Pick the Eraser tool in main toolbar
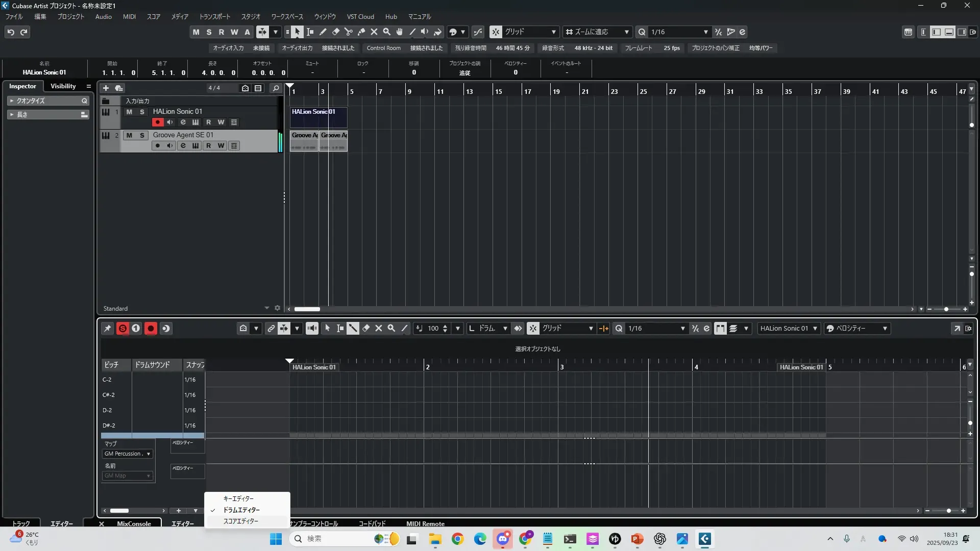This screenshot has width=980, height=551. (336, 32)
